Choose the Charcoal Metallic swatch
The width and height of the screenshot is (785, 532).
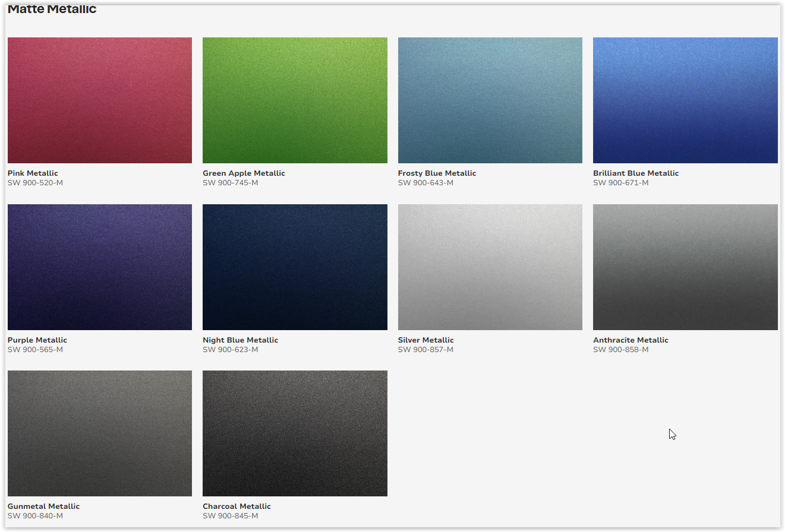click(295, 433)
